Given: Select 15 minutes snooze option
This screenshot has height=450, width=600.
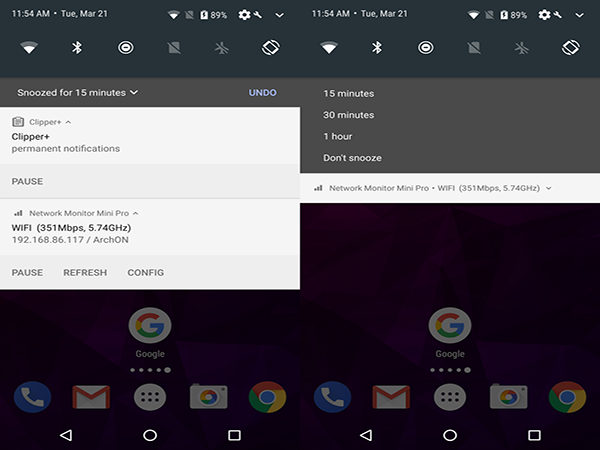Looking at the screenshot, I should [x=349, y=93].
